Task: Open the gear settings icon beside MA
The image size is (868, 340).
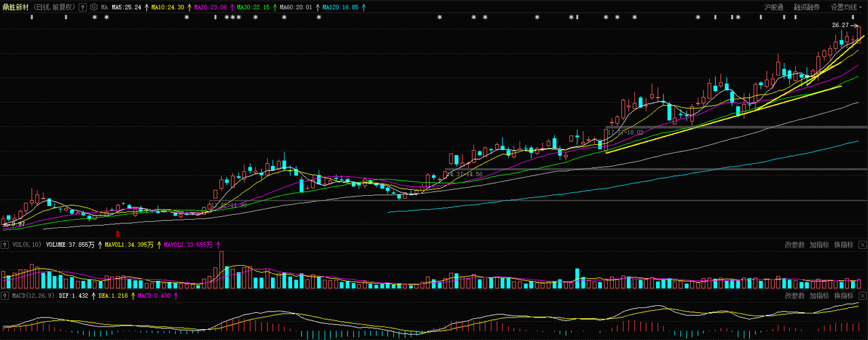Action: (x=94, y=7)
